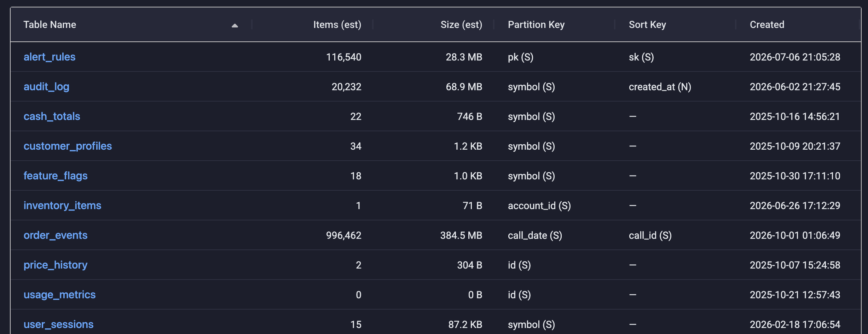Sort by Size (est) column header
The image size is (868, 334).
[x=461, y=24]
